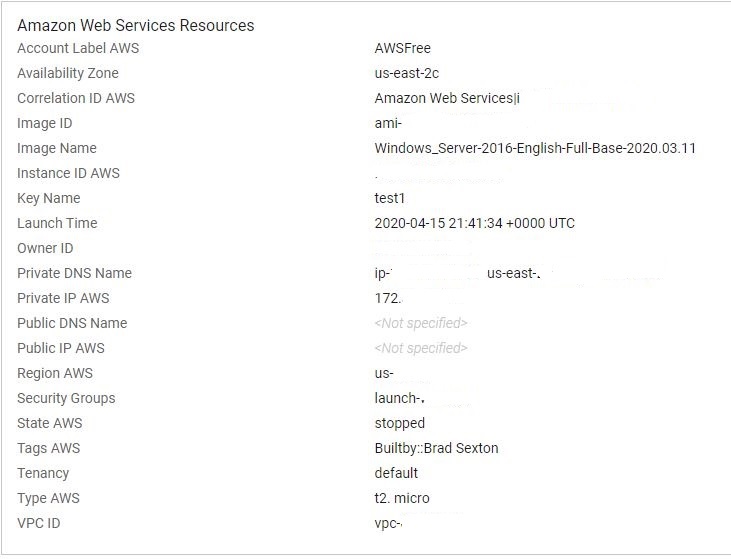This screenshot has width=731, height=559.
Task: Click the 'us-' region value
Action: pos(384,373)
